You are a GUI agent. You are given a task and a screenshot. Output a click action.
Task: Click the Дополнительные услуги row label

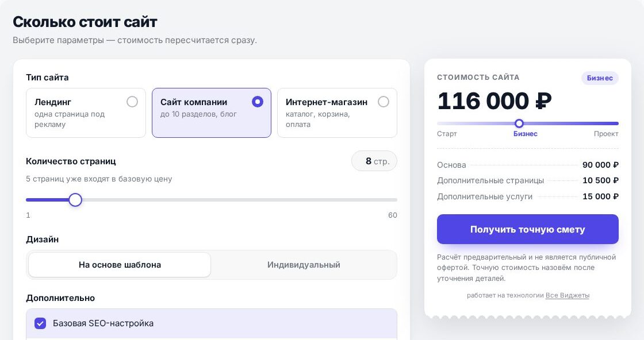(485, 196)
